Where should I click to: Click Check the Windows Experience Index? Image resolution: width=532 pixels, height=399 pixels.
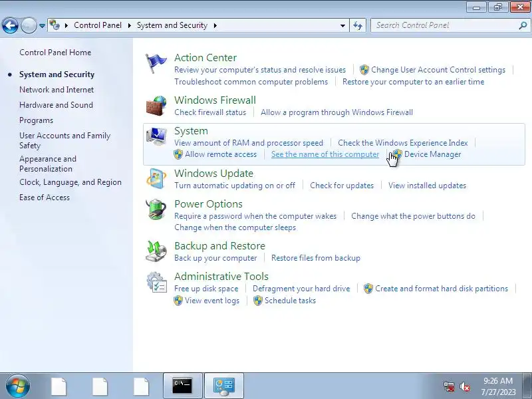[403, 143]
